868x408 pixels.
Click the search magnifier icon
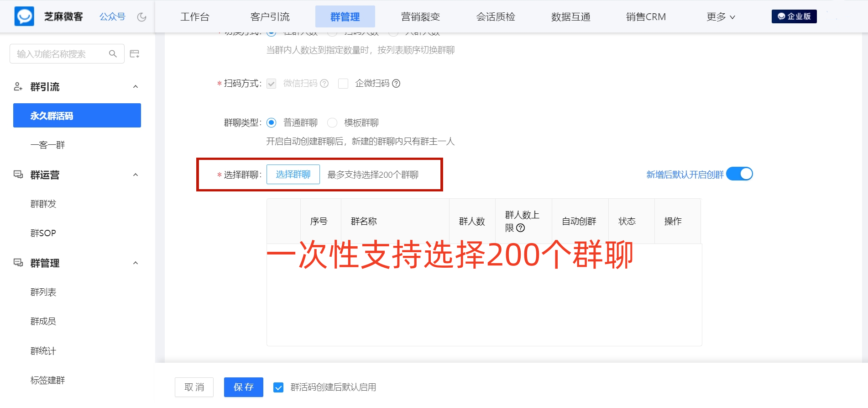click(x=113, y=54)
